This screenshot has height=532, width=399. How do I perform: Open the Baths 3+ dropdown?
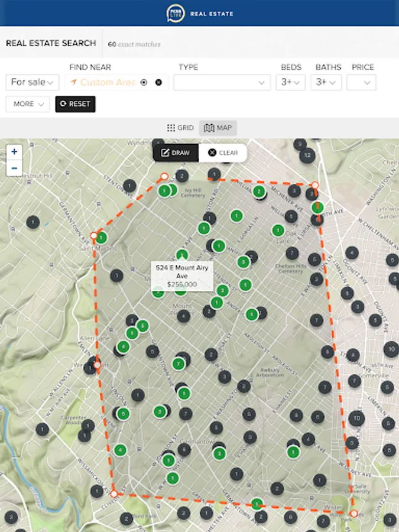326,82
